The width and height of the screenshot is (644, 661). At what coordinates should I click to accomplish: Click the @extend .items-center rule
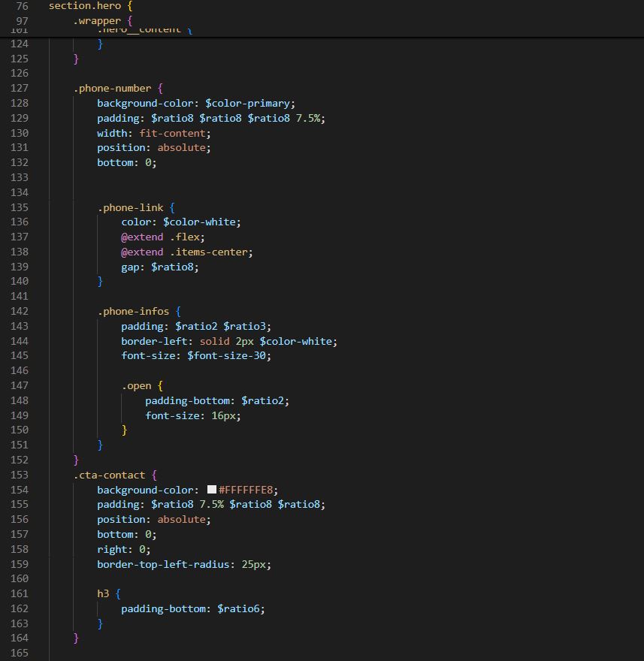[x=187, y=252]
